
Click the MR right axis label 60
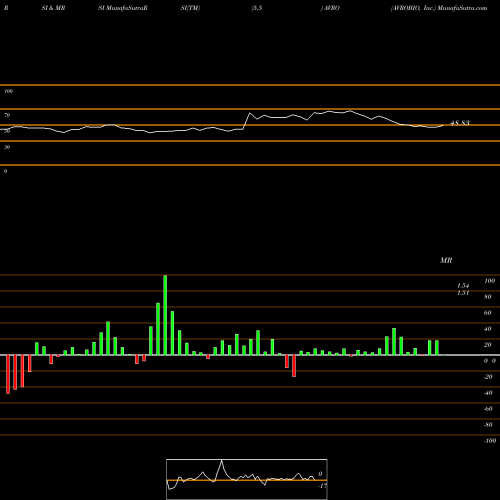488,313
